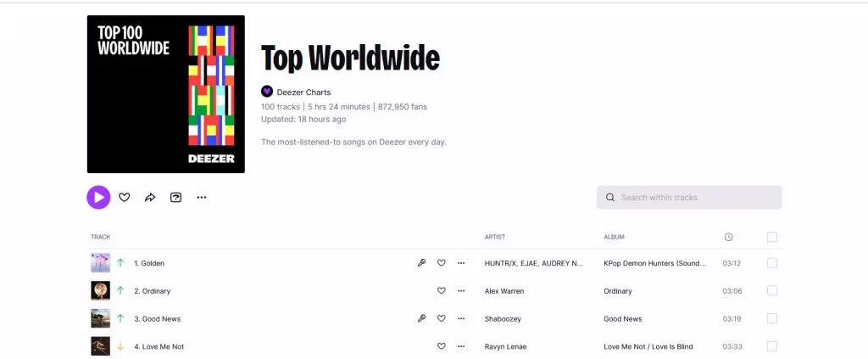
Task: Click the 03:12 duration of Golden
Action: [732, 263]
